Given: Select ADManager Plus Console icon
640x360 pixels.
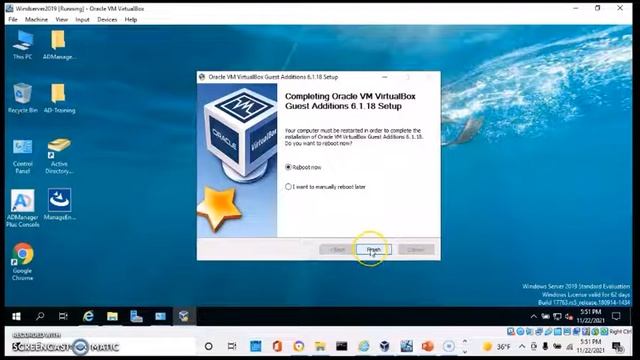Looking at the screenshot, I should [x=22, y=208].
